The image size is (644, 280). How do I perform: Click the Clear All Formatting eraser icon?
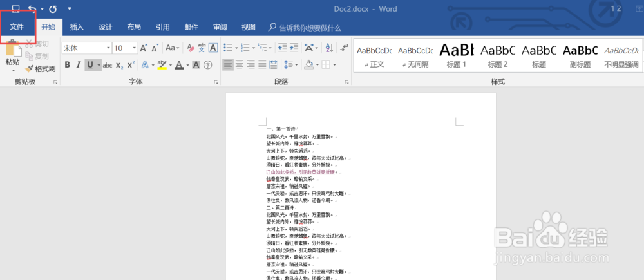click(x=191, y=48)
